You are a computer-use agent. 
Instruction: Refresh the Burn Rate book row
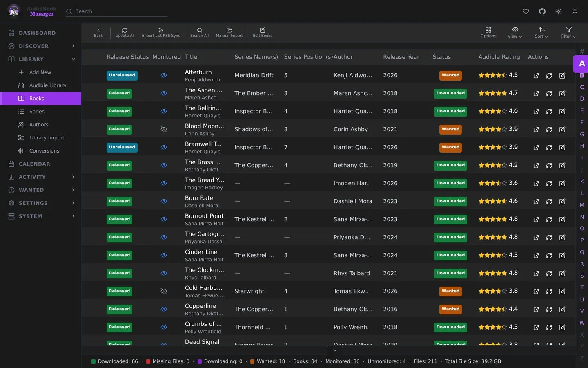pyautogui.click(x=549, y=202)
